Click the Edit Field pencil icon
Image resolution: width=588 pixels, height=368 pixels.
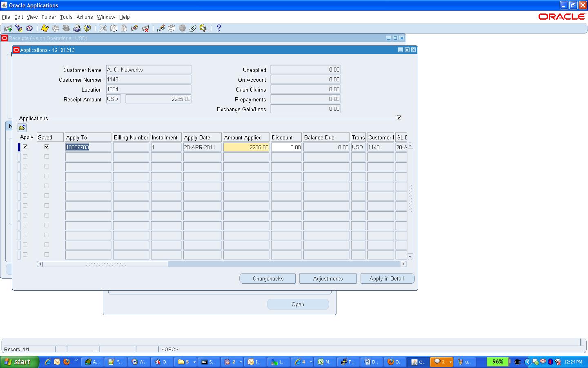161,28
